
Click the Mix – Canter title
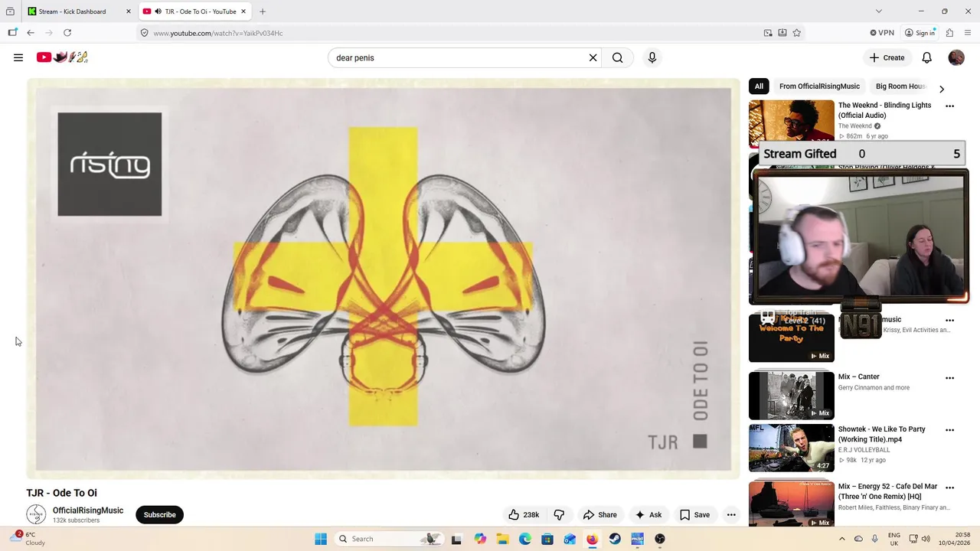(x=859, y=377)
